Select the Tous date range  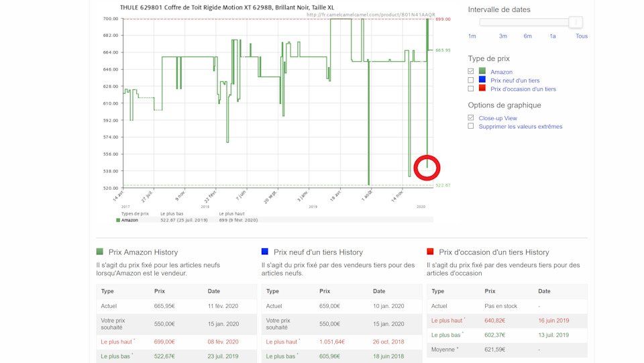coord(582,36)
